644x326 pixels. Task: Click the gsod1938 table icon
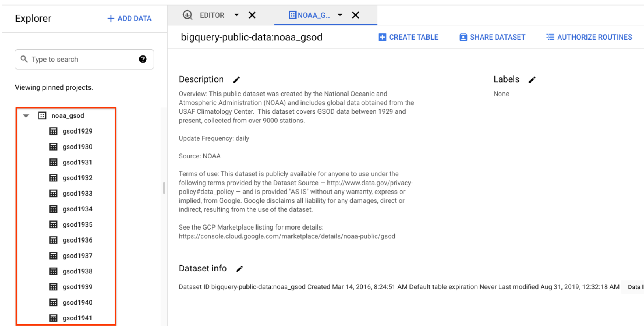pyautogui.click(x=53, y=271)
